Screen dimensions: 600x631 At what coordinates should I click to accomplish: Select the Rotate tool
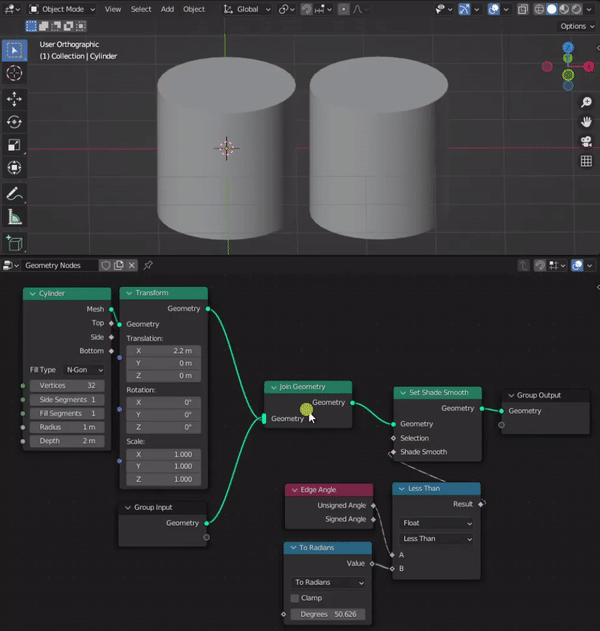point(14,122)
